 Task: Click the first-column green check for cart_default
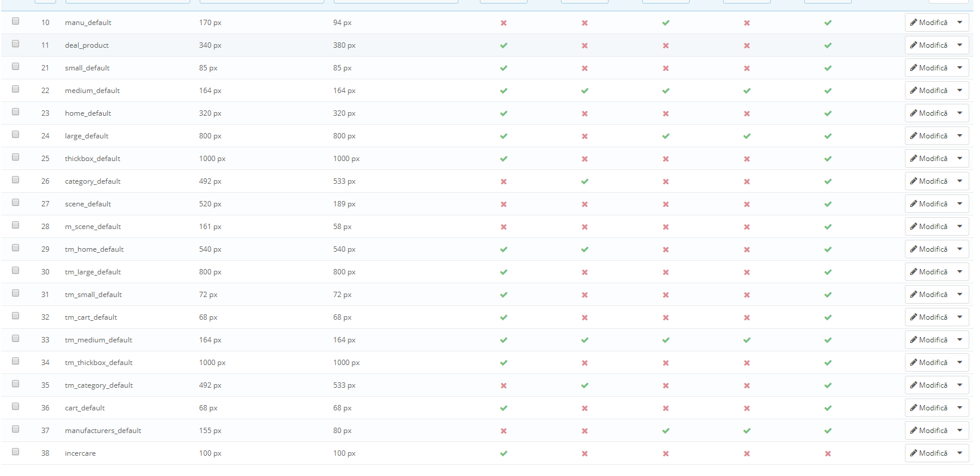pos(504,408)
